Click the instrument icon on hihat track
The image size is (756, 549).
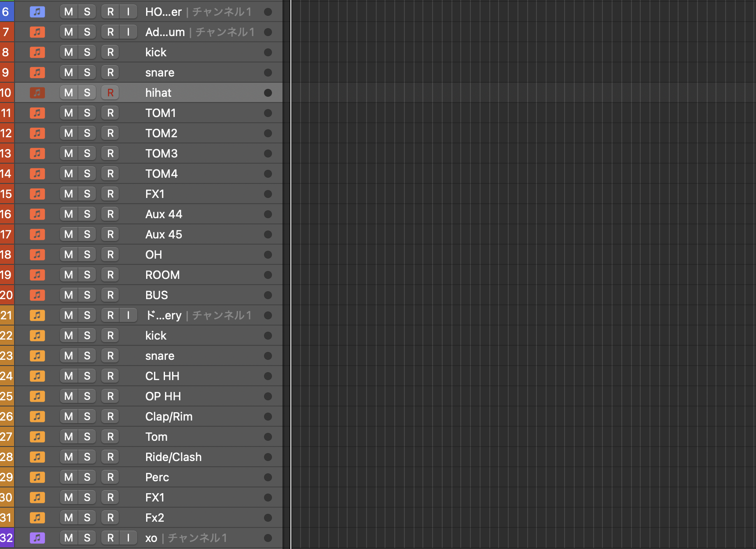(37, 93)
